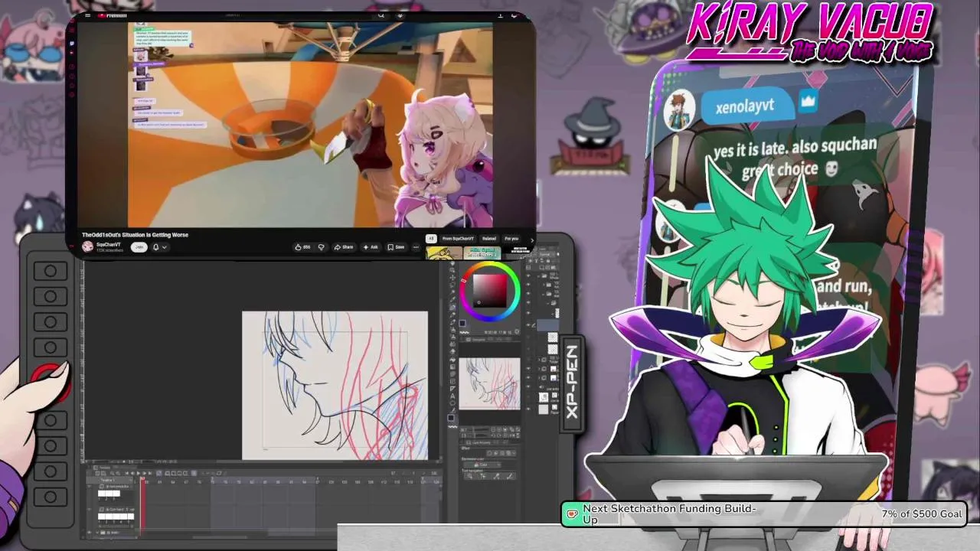Screen dimensions: 980x551
Task: Click the red playhead marker in timeline
Action: (143, 478)
